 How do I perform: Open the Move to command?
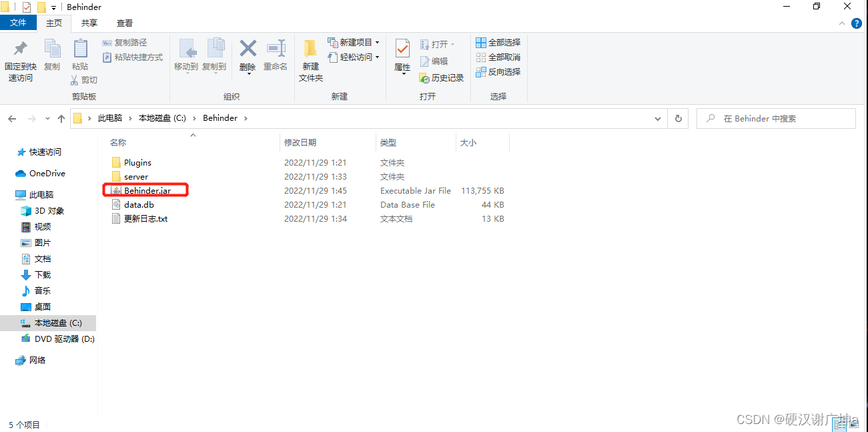186,56
